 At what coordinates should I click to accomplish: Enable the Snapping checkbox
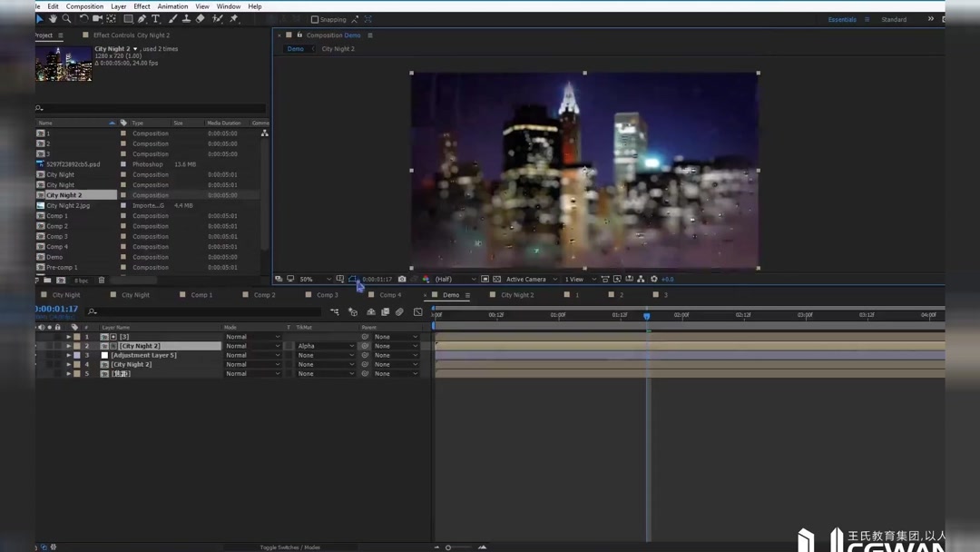tap(315, 19)
